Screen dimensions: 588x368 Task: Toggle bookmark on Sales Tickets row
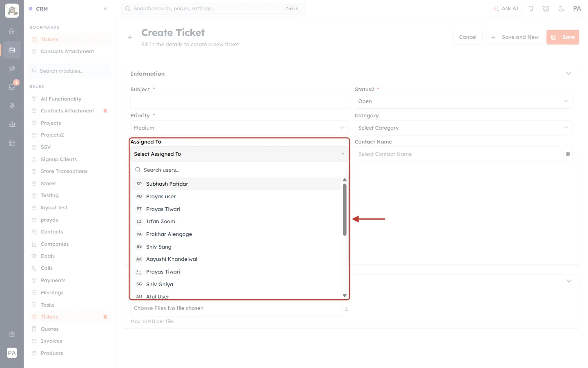(x=105, y=317)
